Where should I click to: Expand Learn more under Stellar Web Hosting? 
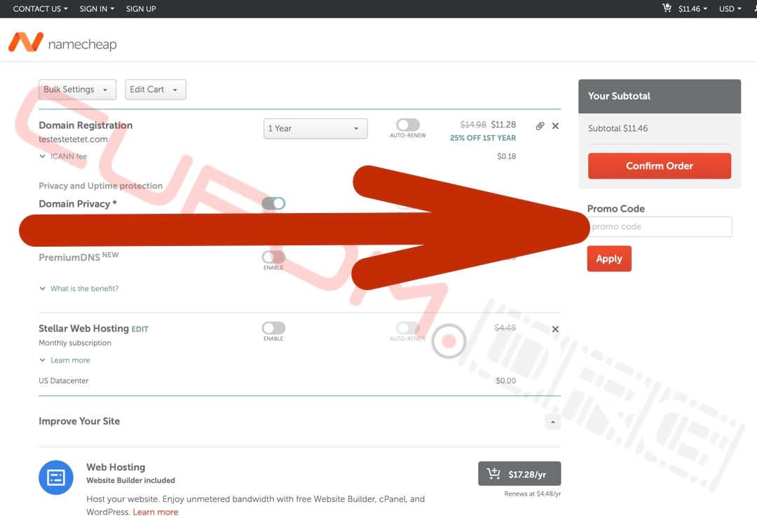point(64,360)
